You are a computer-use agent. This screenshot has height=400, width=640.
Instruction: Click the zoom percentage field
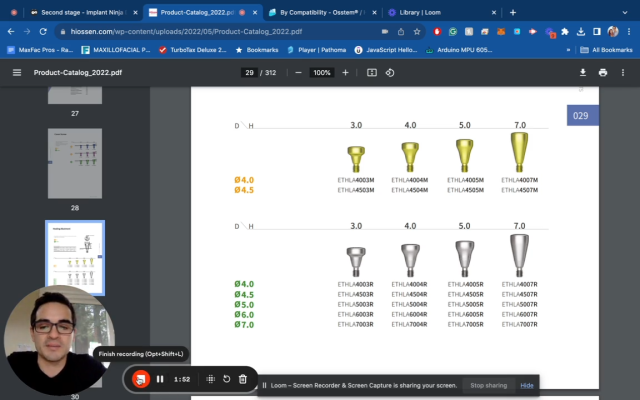(x=321, y=73)
